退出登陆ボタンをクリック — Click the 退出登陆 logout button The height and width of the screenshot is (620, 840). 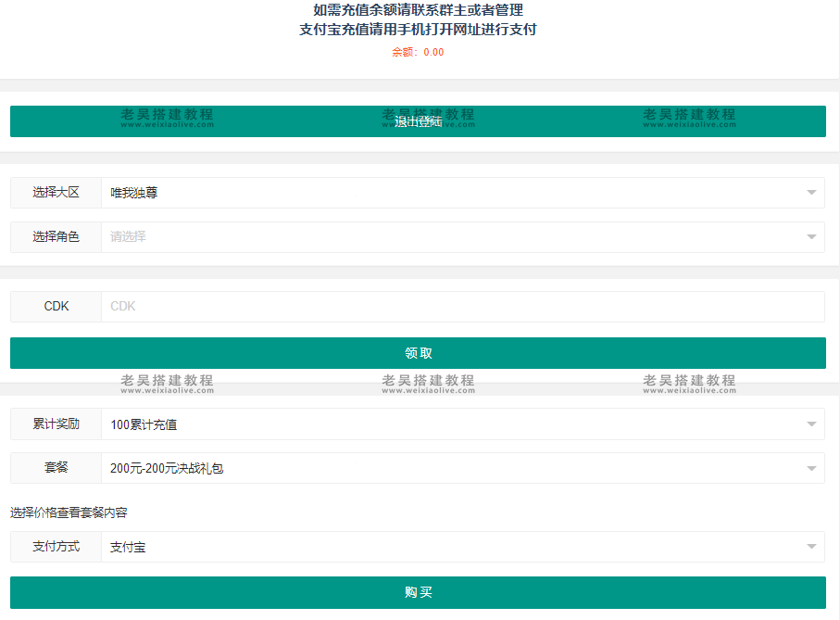pos(420,121)
